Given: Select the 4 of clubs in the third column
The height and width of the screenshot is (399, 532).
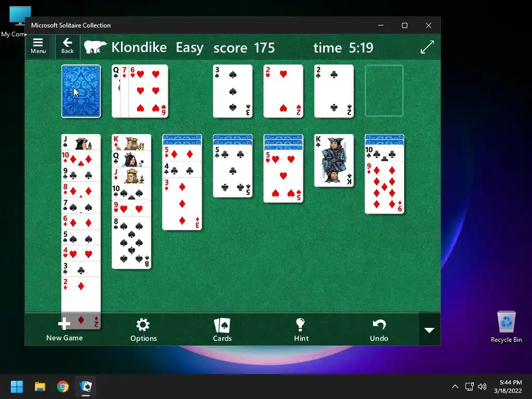Looking at the screenshot, I should pos(182,169).
